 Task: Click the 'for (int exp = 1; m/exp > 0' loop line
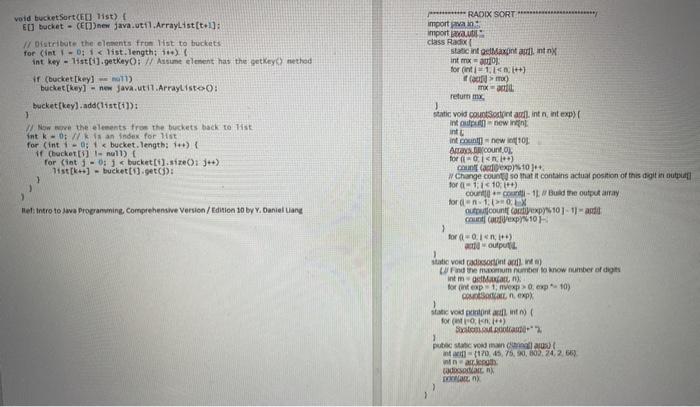[509, 287]
